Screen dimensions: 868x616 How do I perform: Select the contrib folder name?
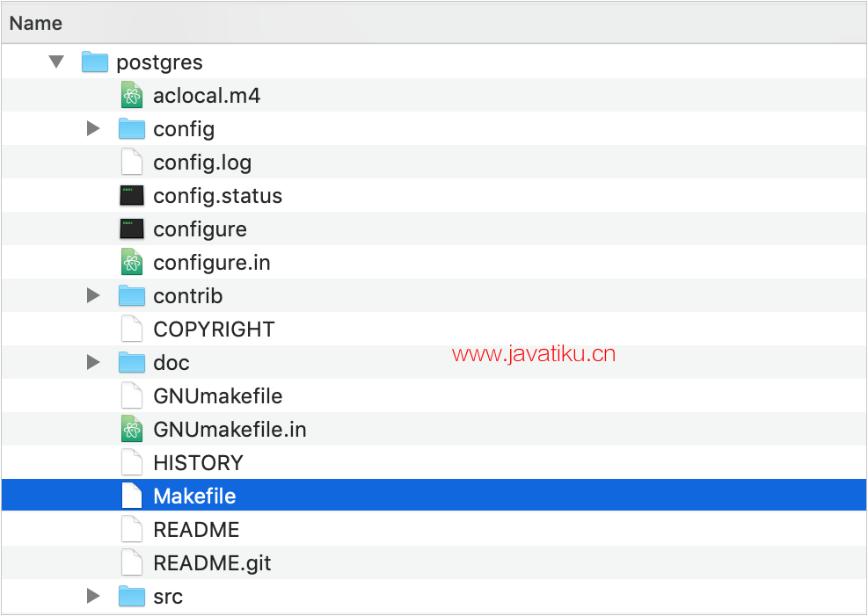[187, 296]
